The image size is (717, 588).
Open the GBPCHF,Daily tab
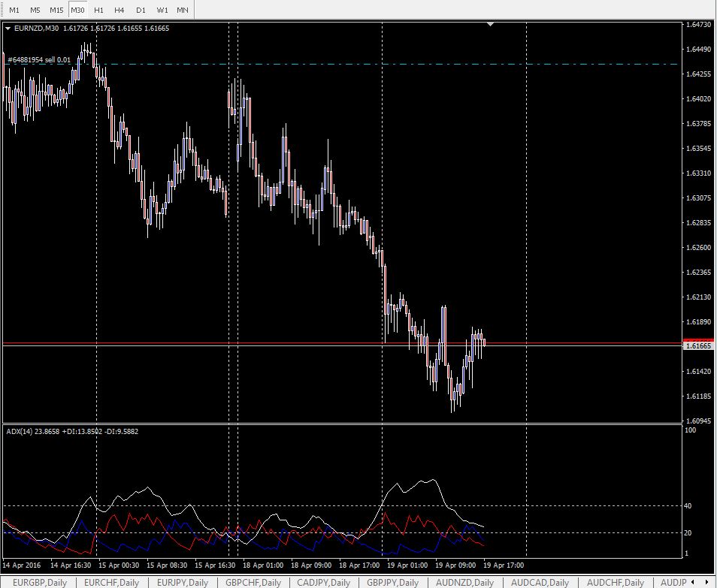[x=253, y=582]
